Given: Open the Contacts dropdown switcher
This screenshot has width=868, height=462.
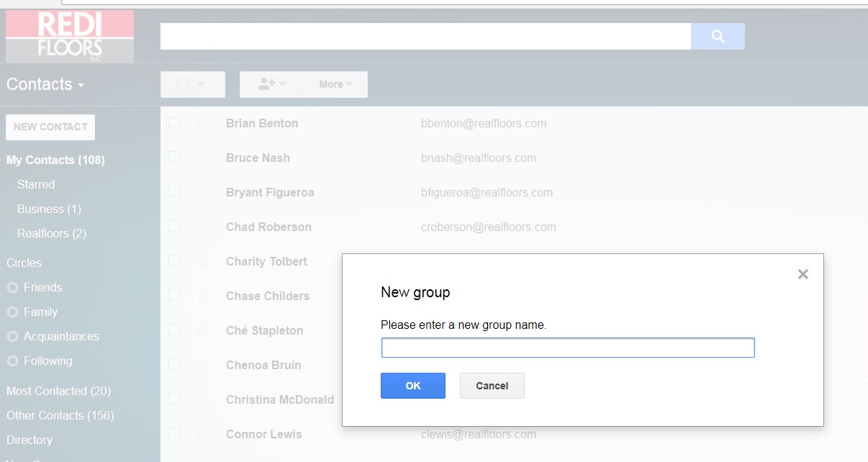Looking at the screenshot, I should [45, 84].
